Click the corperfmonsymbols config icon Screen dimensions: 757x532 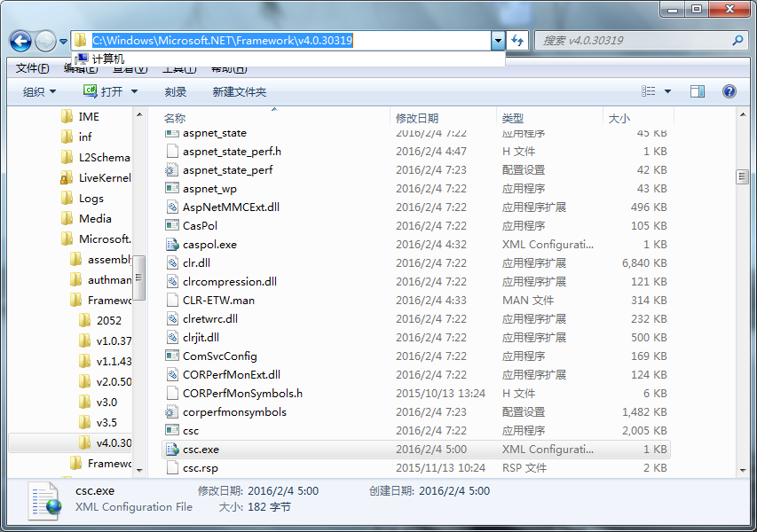click(x=172, y=412)
